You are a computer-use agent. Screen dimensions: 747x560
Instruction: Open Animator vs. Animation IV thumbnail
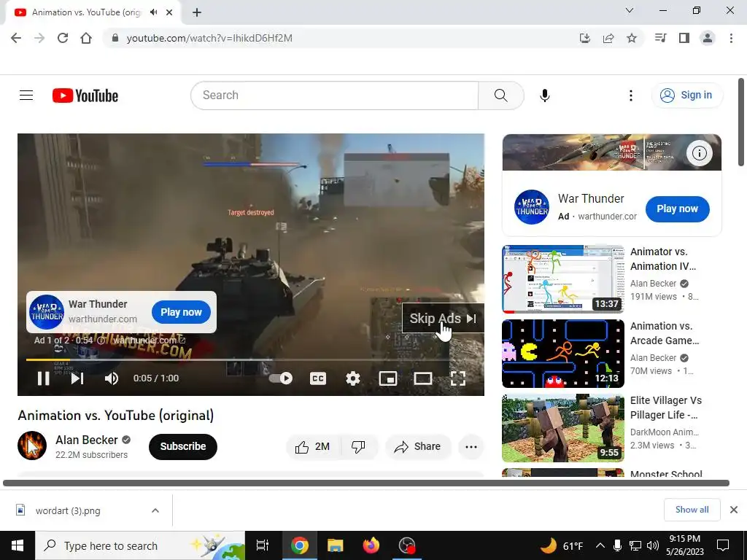point(562,279)
